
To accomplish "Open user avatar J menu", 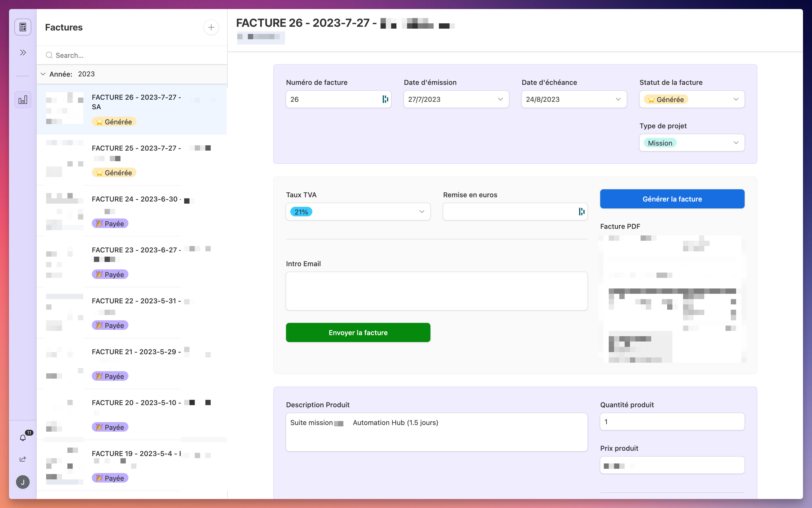I will coord(23,482).
